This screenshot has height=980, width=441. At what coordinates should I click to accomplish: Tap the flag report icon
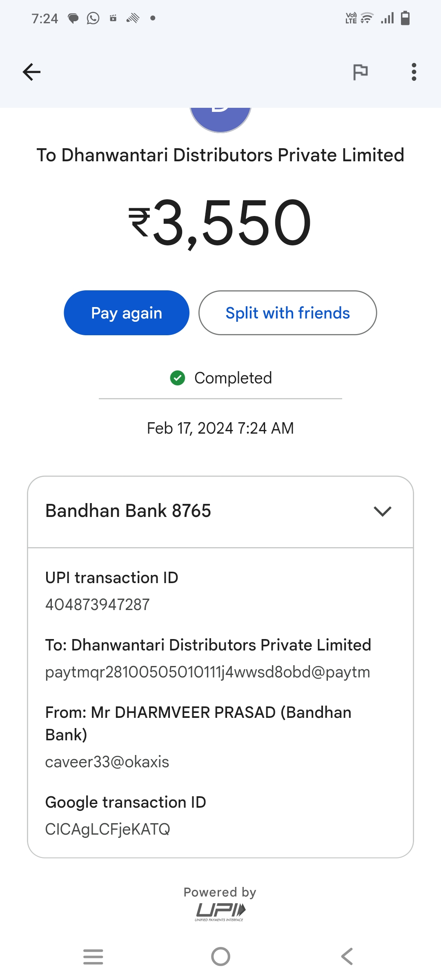click(360, 72)
